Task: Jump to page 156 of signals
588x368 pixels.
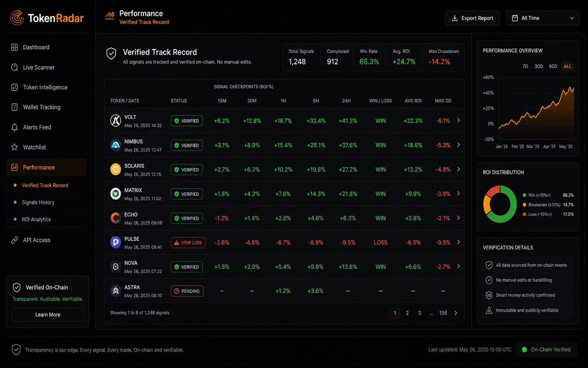Action: [443, 313]
